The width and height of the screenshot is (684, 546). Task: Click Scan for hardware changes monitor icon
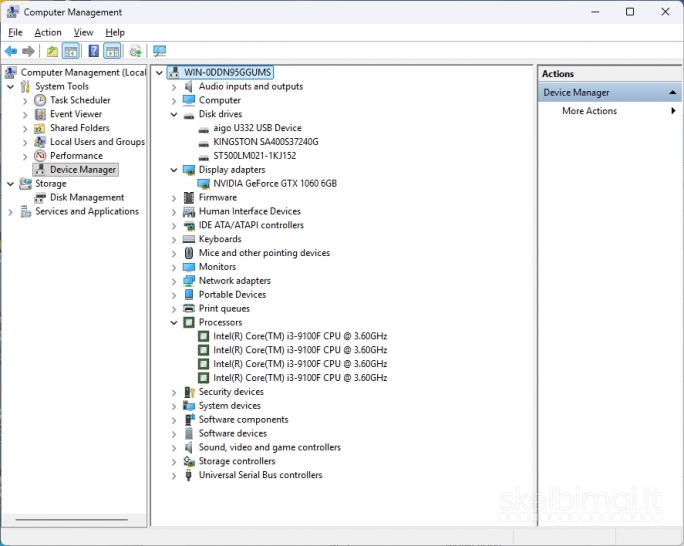tap(159, 51)
